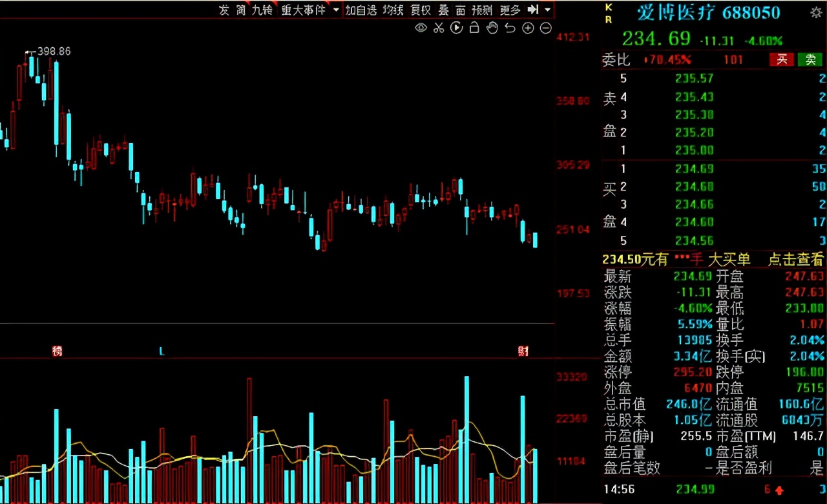Click the 大买单 label

click(729, 259)
